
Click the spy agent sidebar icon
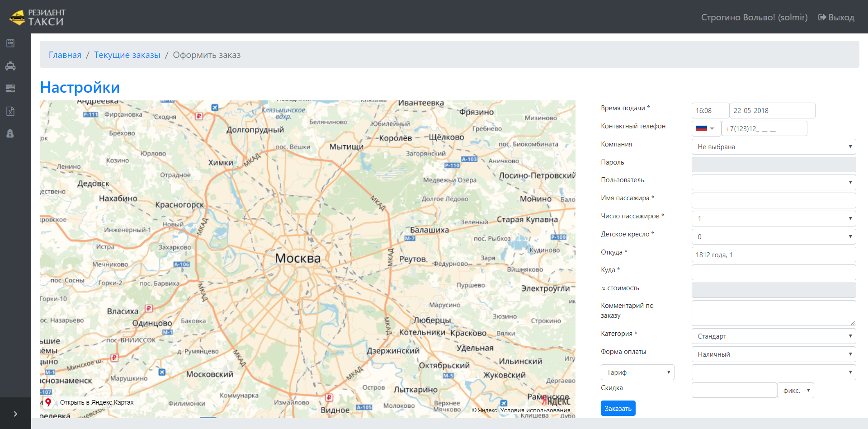[10, 134]
